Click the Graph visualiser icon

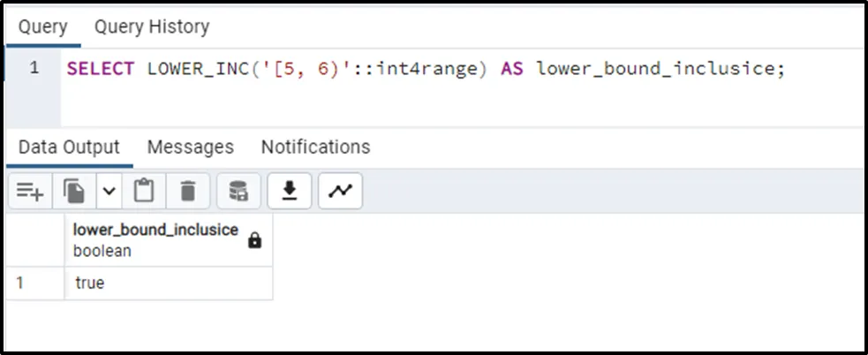coord(340,191)
